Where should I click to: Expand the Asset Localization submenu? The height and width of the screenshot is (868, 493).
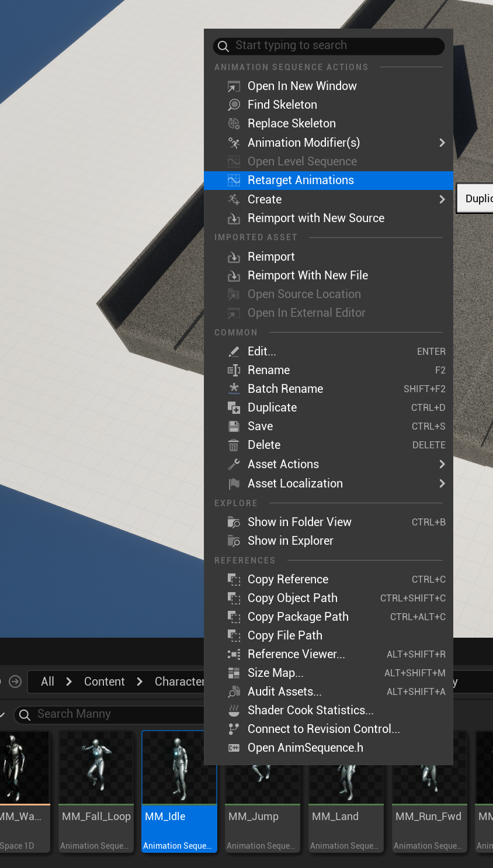(x=442, y=483)
